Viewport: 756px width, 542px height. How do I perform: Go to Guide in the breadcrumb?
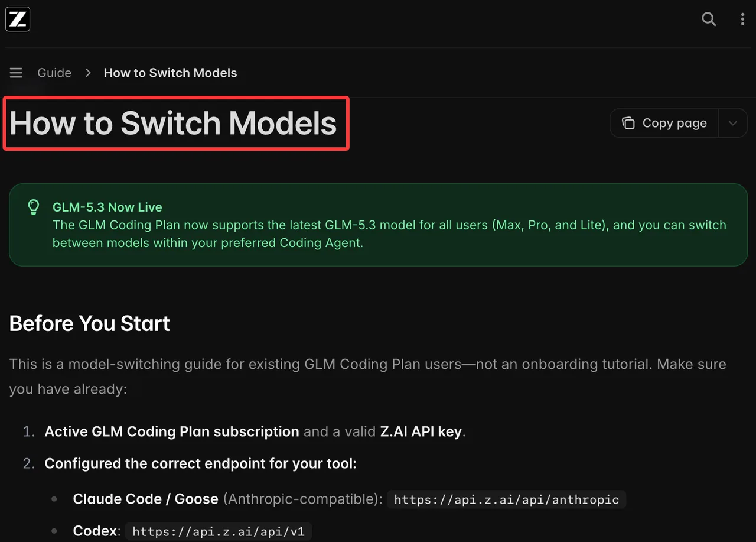click(x=54, y=73)
